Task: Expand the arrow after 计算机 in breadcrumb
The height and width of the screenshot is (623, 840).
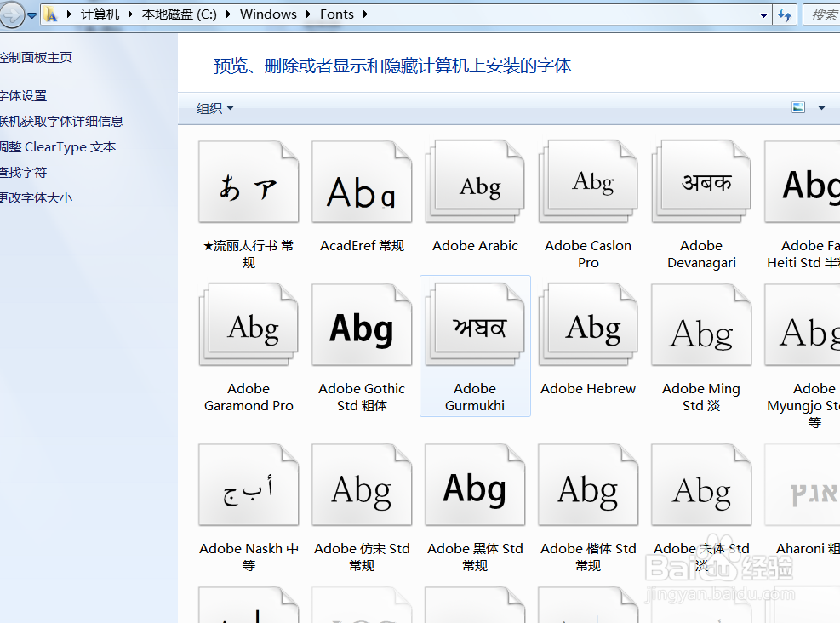Action: point(130,14)
